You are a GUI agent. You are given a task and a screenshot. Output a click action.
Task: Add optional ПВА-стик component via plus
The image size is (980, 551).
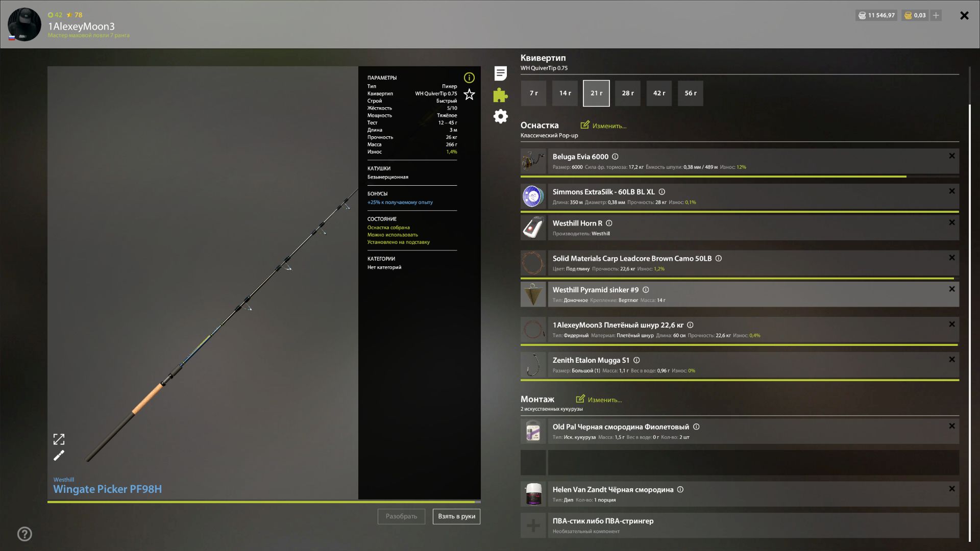point(533,525)
